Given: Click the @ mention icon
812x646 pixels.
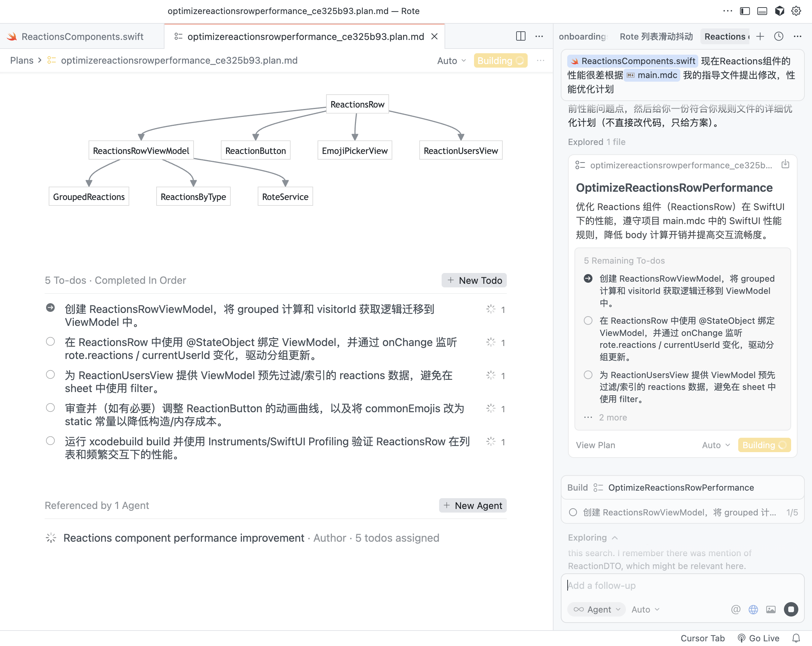Looking at the screenshot, I should [x=736, y=609].
